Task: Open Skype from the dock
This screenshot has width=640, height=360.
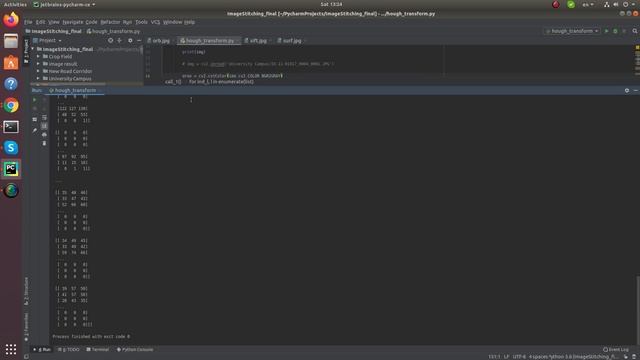Action: click(11, 148)
